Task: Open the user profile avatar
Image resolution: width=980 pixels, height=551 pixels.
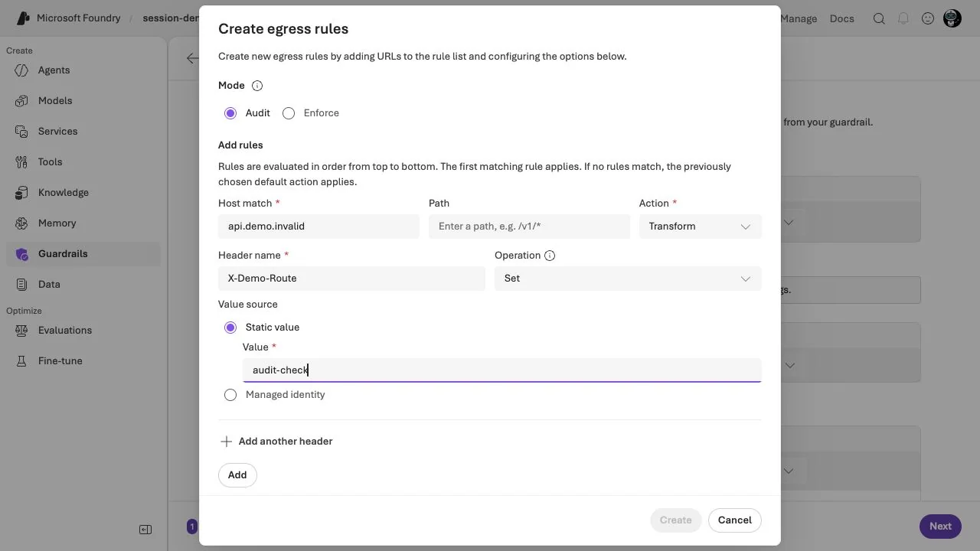Action: point(952,18)
